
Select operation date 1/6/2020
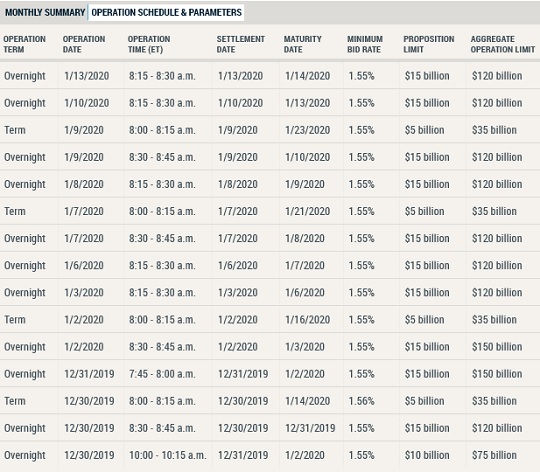(x=84, y=265)
